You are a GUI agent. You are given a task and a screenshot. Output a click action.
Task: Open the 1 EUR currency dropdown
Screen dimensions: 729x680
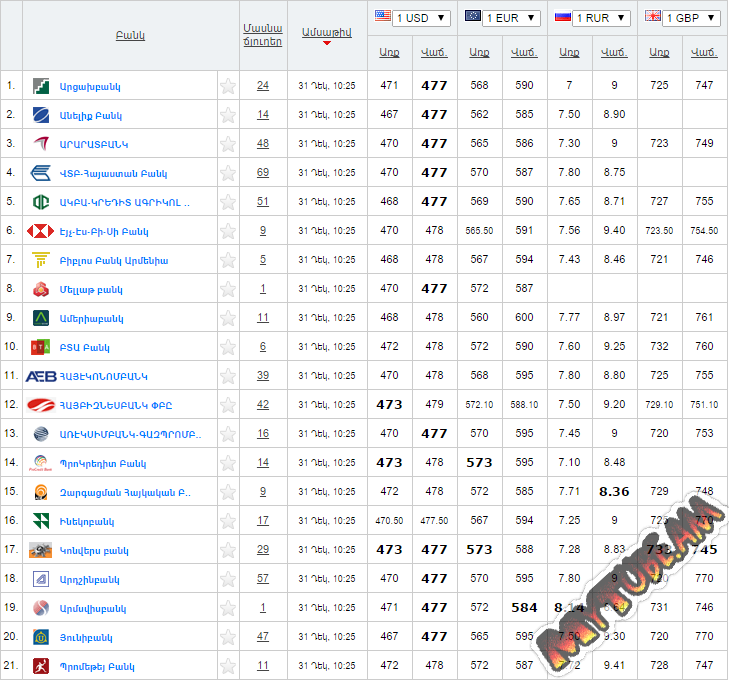pos(511,18)
